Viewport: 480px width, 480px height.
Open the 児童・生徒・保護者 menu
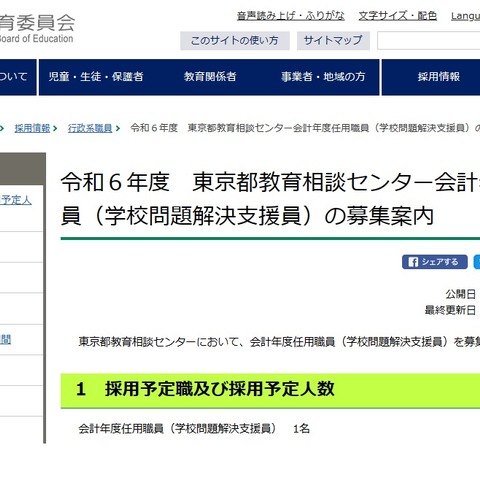tap(96, 77)
